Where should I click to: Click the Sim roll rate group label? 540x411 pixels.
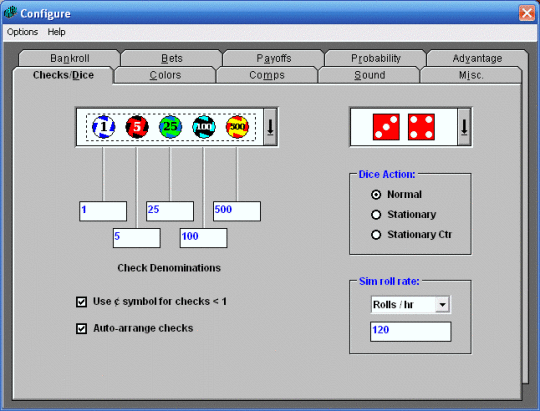[389, 281]
